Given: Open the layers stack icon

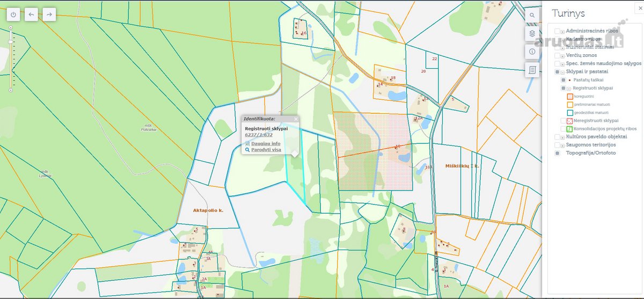Looking at the screenshot, I should pos(532,34).
